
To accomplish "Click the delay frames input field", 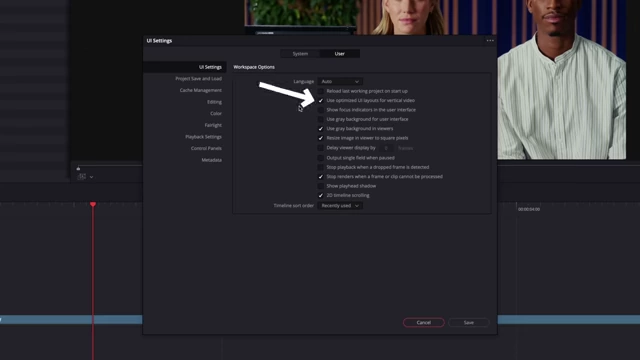I will click(386, 148).
